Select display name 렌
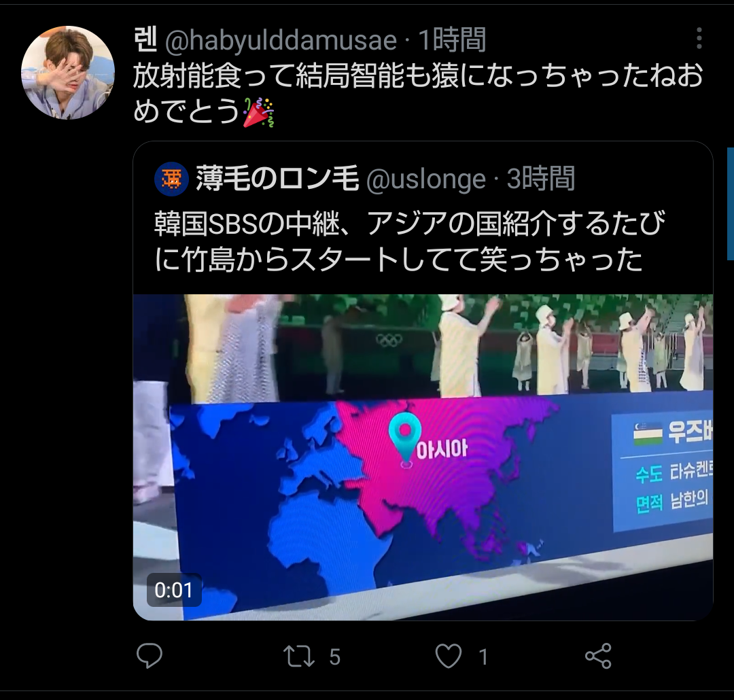 pos(145,40)
